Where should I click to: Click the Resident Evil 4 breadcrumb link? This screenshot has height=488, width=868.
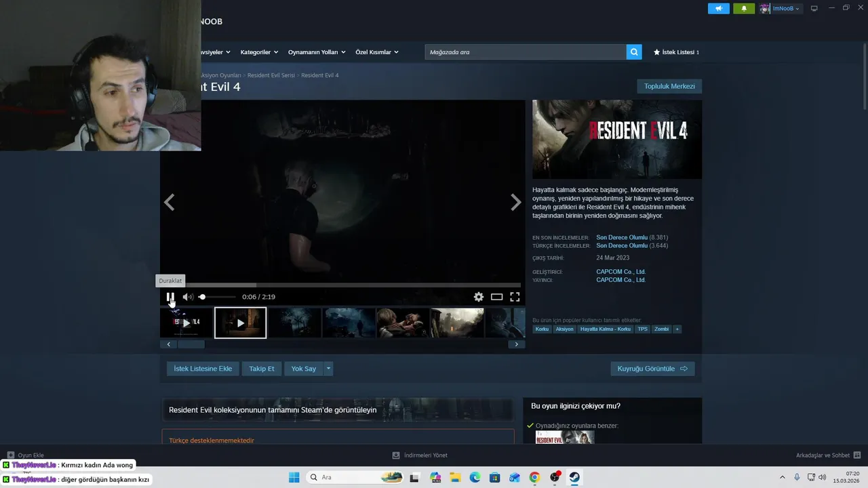pyautogui.click(x=320, y=75)
